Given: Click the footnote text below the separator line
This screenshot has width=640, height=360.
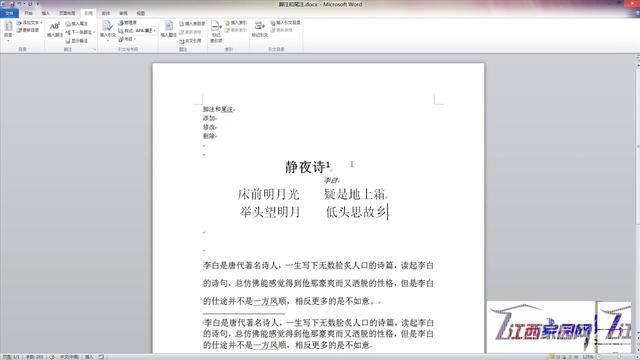Looking at the screenshot, I should (x=318, y=334).
